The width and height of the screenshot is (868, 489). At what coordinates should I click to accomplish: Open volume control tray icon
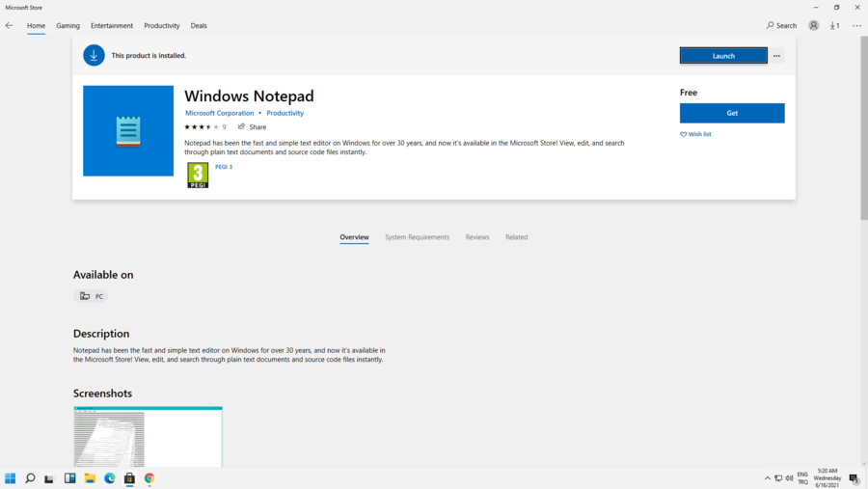(x=789, y=478)
